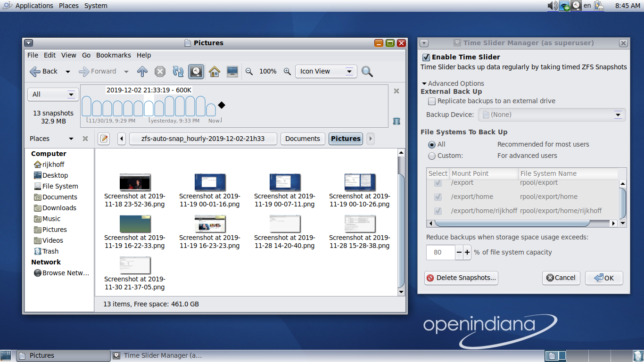Close the Places sidebar
Image resolution: width=644 pixels, height=362 pixels.
(85, 139)
